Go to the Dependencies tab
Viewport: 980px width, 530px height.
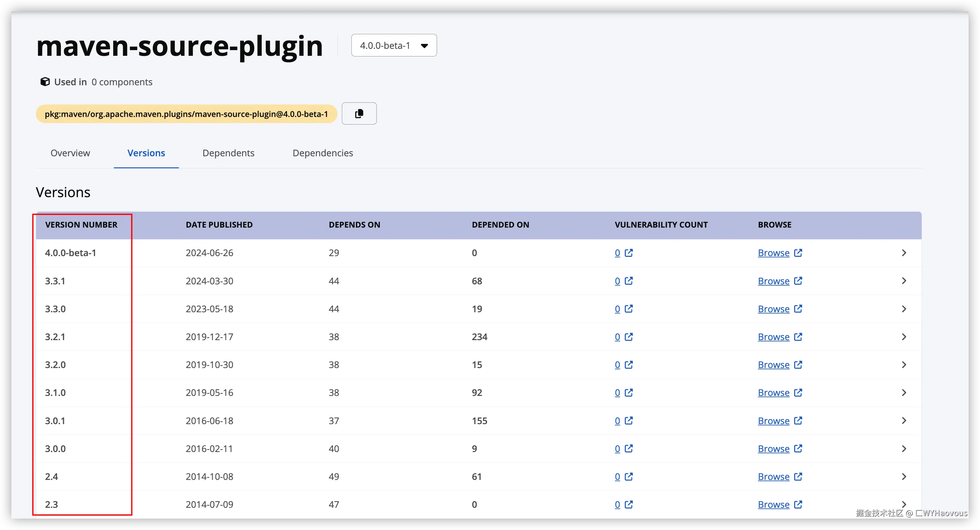[x=323, y=153]
